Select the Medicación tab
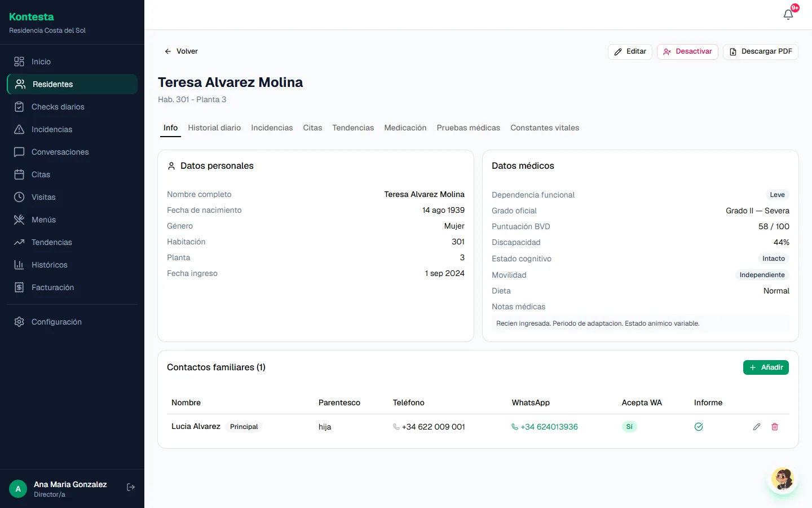This screenshot has height=508, width=812. [405, 128]
